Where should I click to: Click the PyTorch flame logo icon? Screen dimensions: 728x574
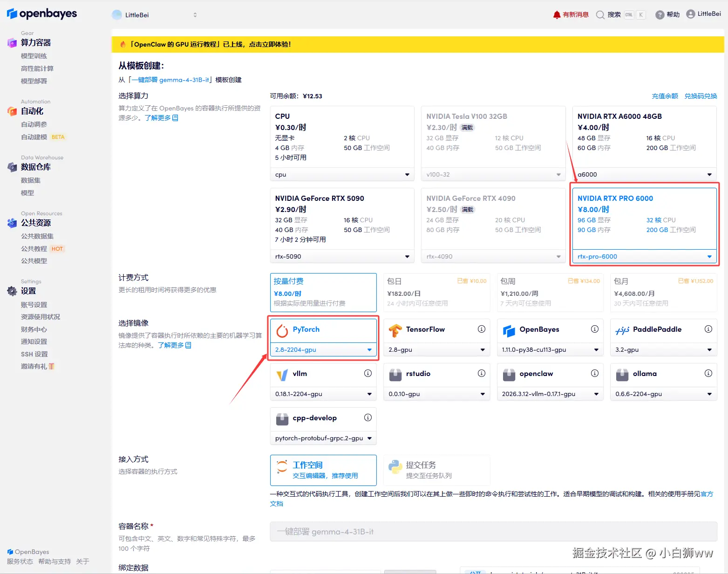282,330
